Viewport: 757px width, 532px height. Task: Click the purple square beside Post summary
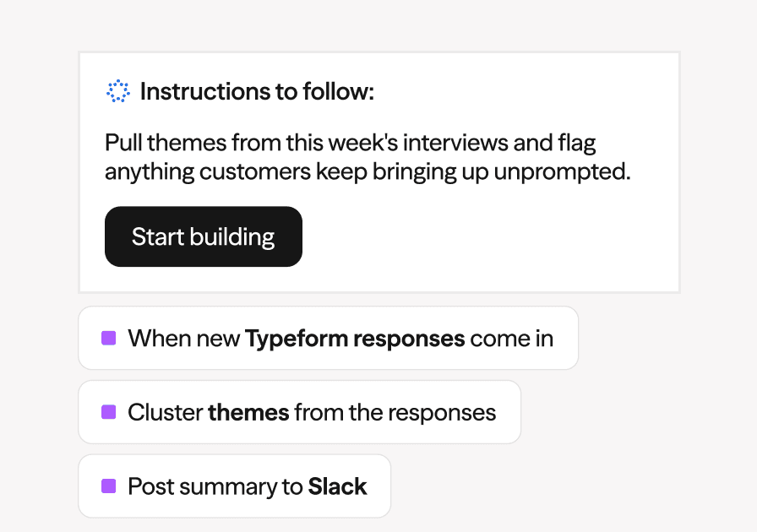click(109, 486)
